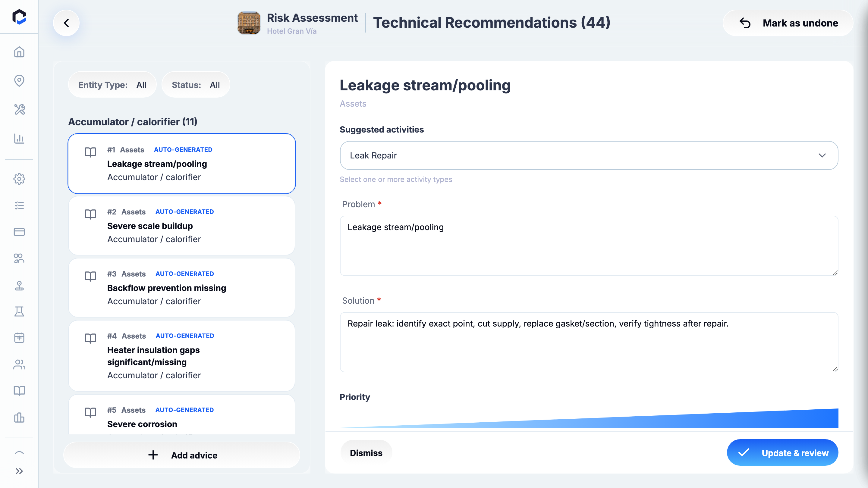Open the card payment sidebar icon
Screen dimensions: 868x488
point(19,232)
